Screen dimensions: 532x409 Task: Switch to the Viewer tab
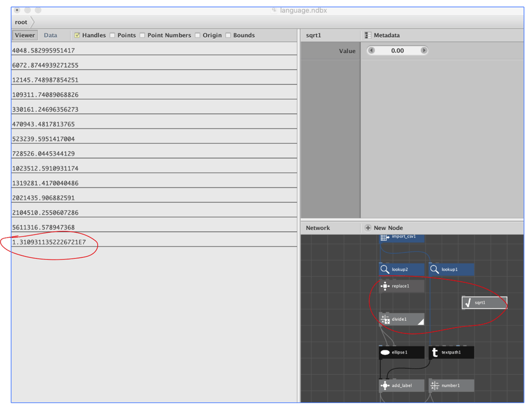click(x=25, y=35)
